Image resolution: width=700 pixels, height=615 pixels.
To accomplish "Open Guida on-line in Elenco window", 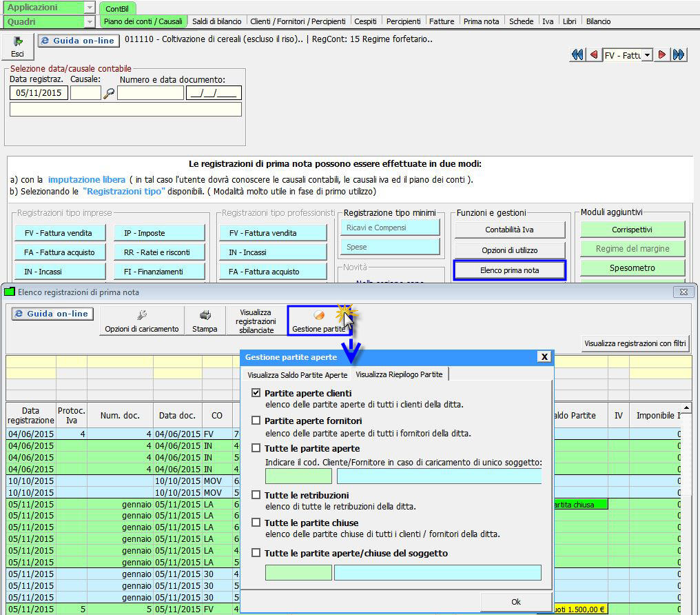I will [52, 314].
